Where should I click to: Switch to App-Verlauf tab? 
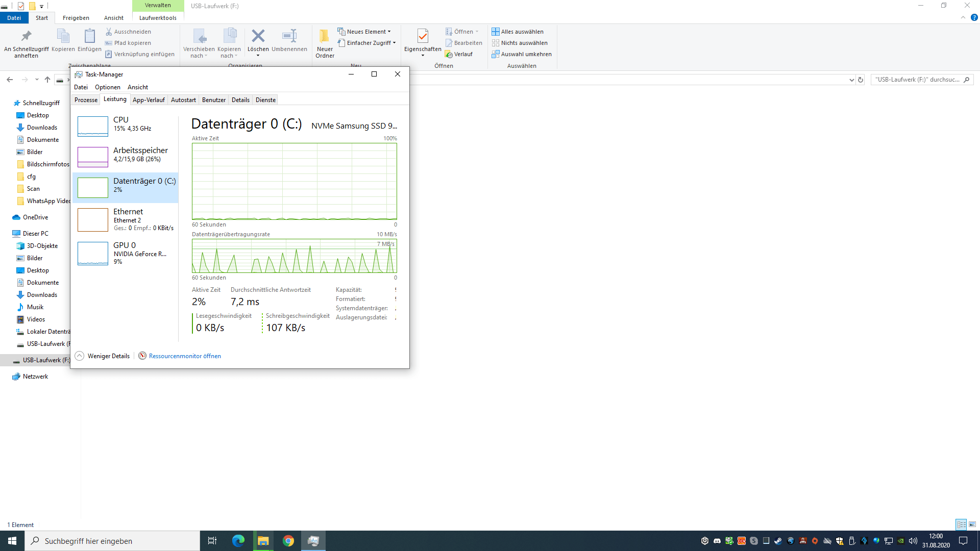[149, 100]
